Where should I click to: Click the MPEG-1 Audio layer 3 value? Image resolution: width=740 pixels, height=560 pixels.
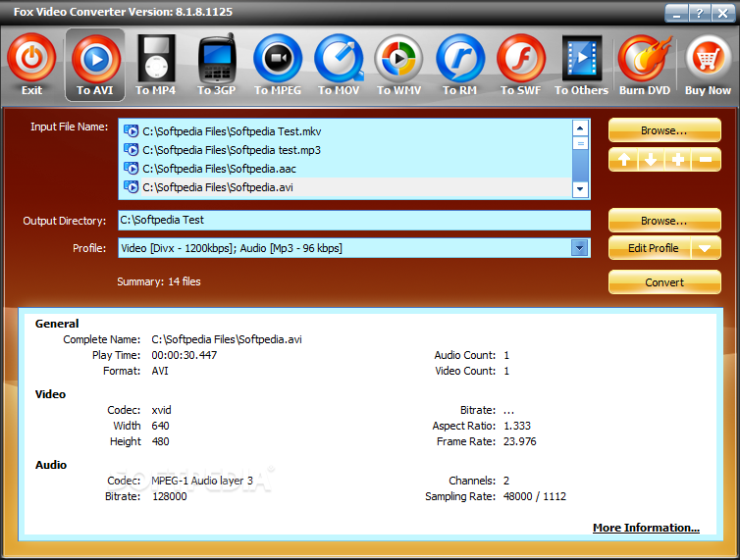tap(202, 481)
